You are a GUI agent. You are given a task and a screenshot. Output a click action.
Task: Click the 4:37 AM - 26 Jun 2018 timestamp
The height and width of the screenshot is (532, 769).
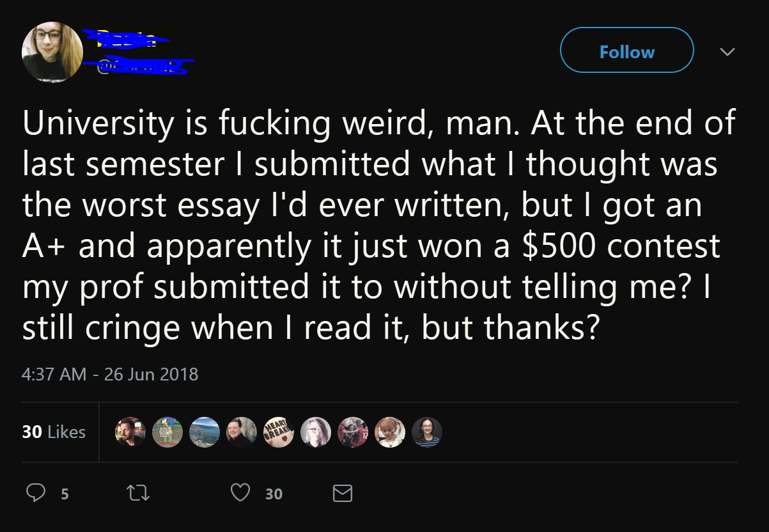[x=110, y=373]
